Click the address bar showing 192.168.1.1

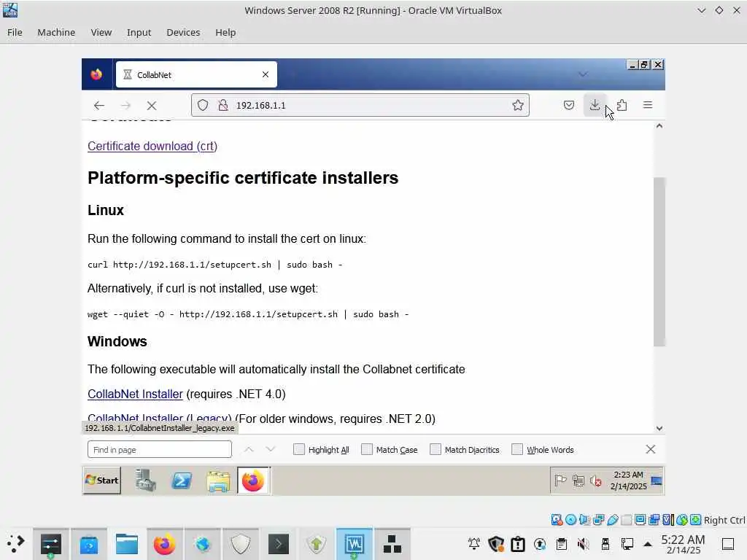(360, 105)
